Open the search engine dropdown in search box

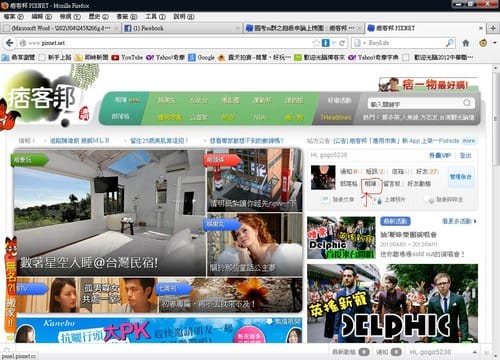coord(364,43)
